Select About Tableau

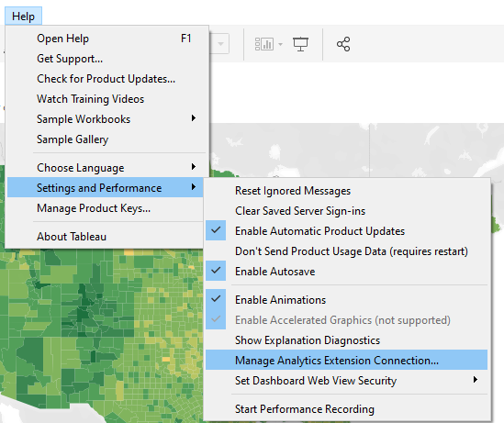coord(105,237)
